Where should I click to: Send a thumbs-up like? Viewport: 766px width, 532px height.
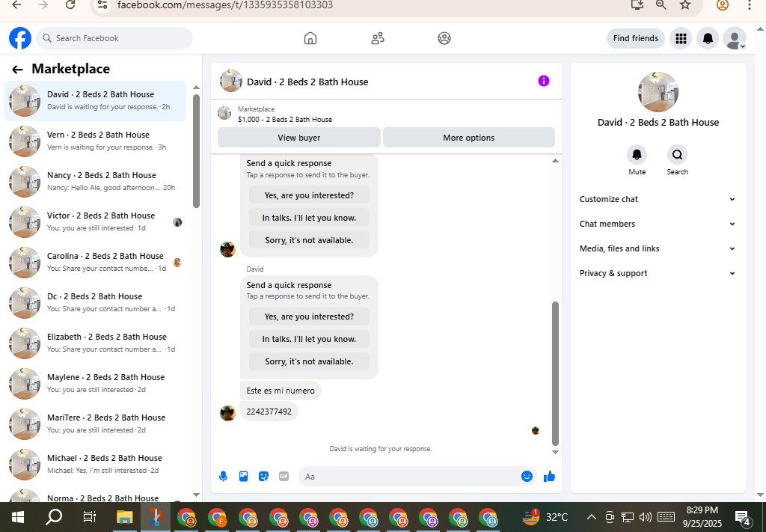point(549,477)
